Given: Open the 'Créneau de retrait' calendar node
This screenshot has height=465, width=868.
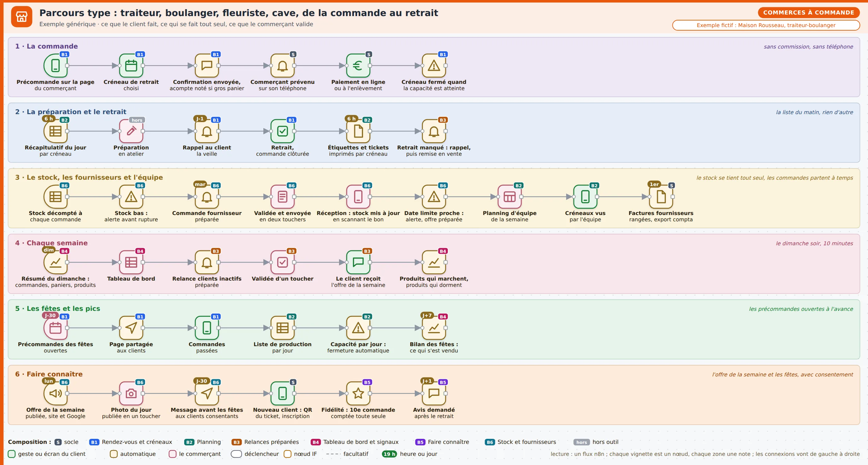Looking at the screenshot, I should coord(131,65).
